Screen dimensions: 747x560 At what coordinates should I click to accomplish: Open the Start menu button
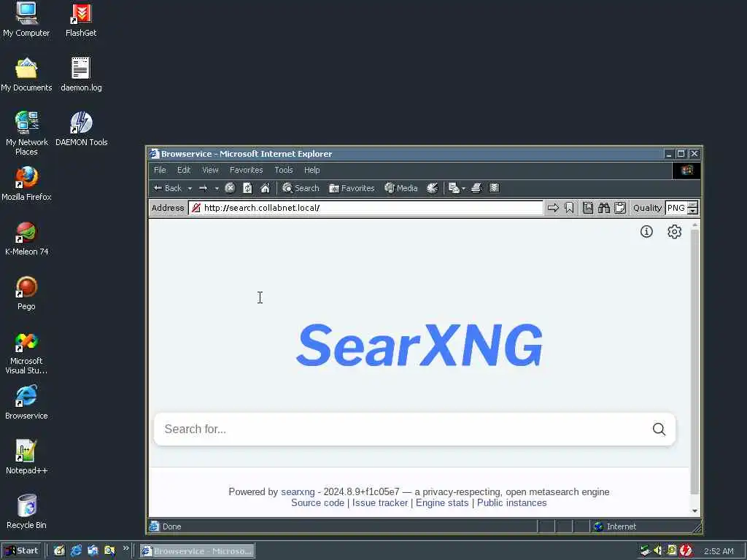(x=22, y=551)
